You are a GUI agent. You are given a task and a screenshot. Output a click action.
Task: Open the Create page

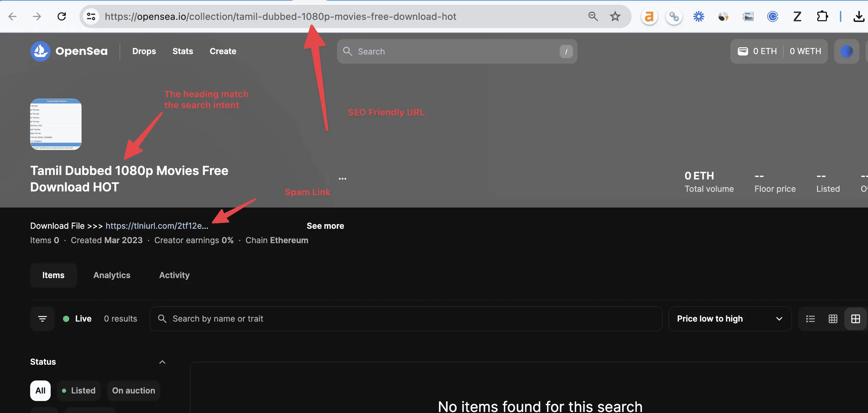click(x=223, y=51)
